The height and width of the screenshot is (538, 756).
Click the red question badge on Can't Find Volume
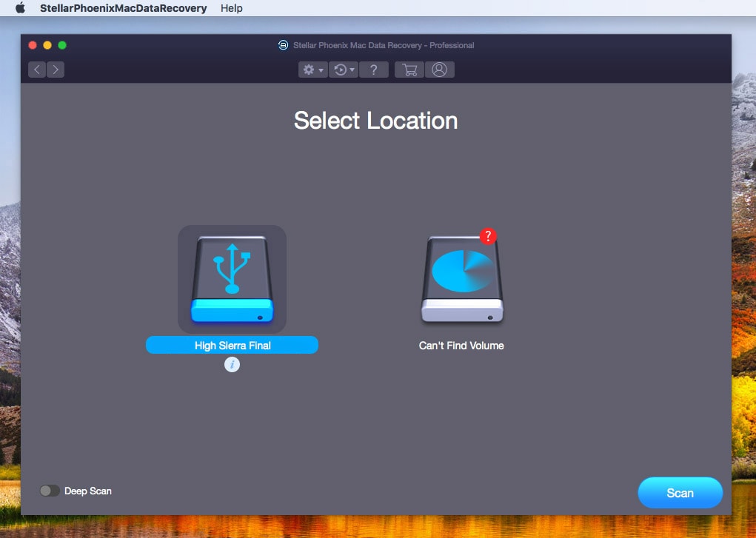point(487,236)
